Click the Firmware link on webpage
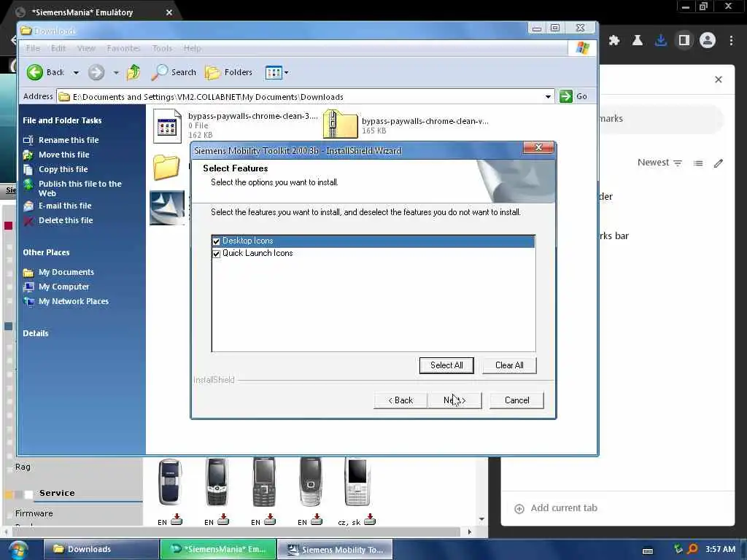The image size is (747, 560). click(34, 513)
